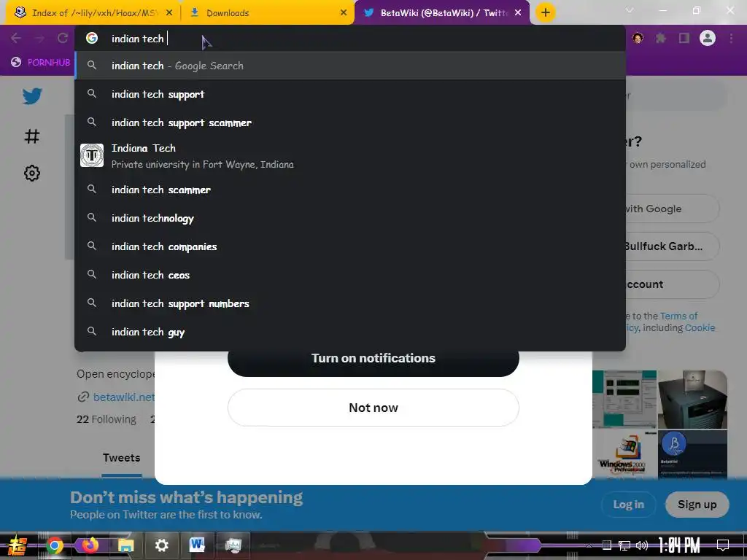Open Chrome from the taskbar
Viewport: 747px width, 560px height.
pyautogui.click(x=54, y=545)
